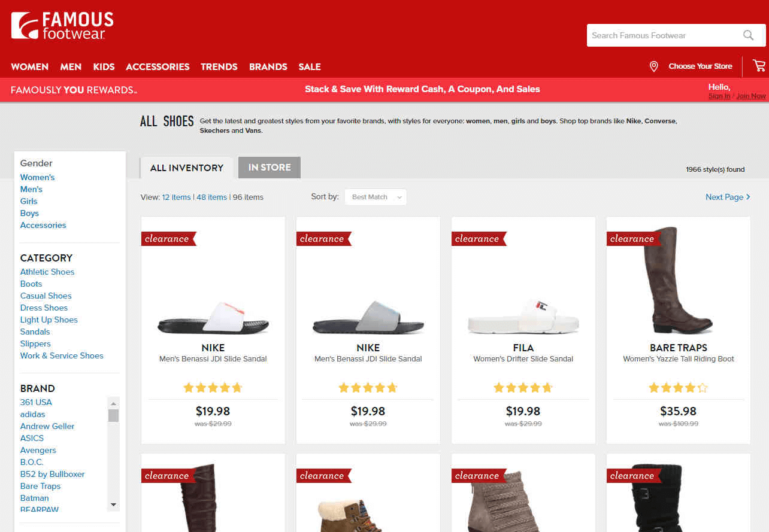Open the Sort by Best Match dropdown
The height and width of the screenshot is (532, 769).
[376, 197]
